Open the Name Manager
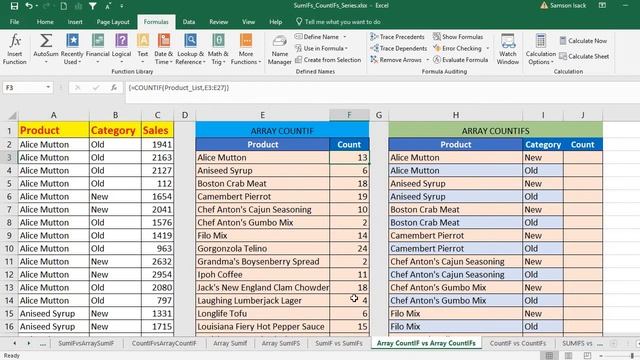The image size is (640, 360). coord(280,49)
